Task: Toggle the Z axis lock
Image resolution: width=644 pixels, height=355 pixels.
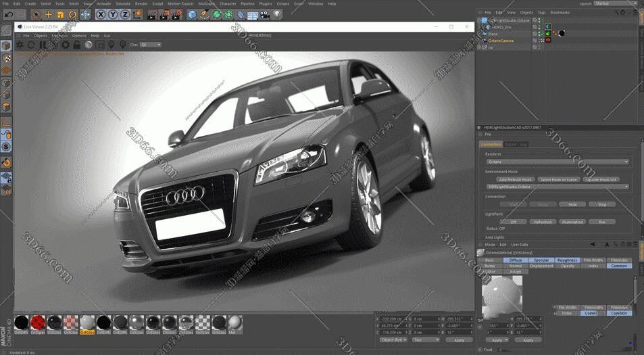Action: pos(124,14)
